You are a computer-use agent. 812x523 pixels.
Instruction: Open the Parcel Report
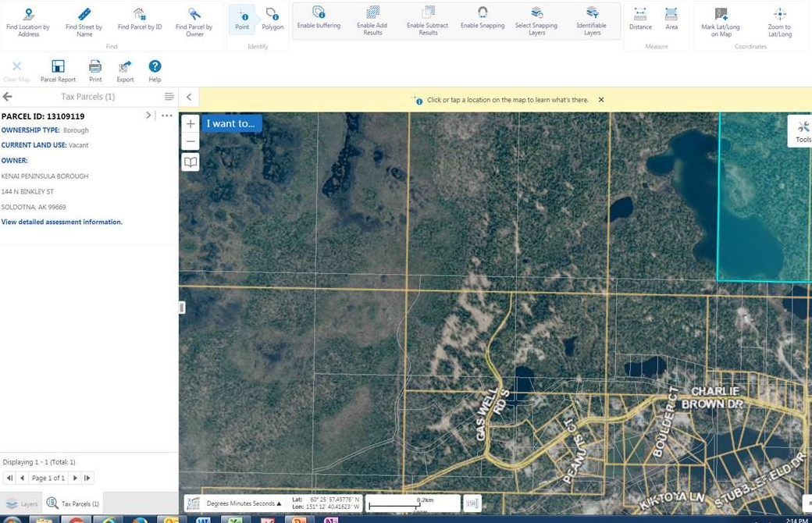(x=58, y=72)
